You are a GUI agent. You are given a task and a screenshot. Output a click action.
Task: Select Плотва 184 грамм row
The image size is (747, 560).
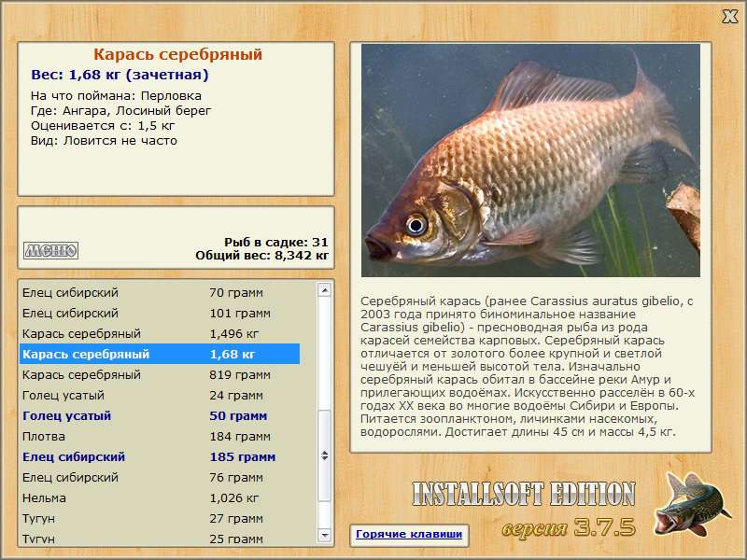click(x=160, y=436)
